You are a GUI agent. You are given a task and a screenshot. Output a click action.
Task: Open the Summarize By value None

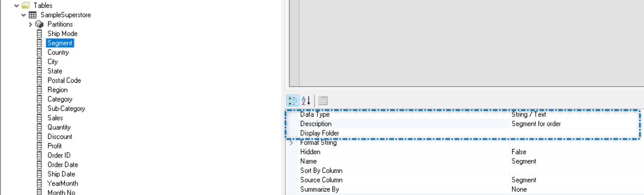coord(519,189)
